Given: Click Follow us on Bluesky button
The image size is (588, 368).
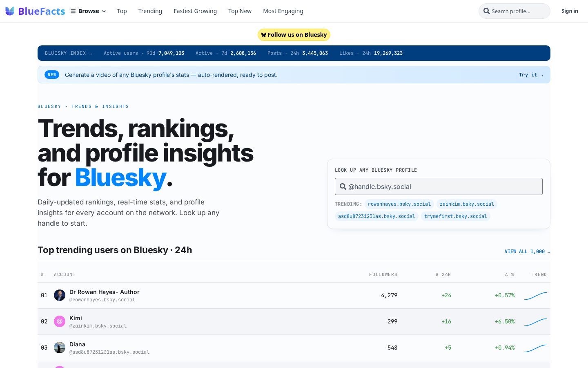Looking at the screenshot, I should 294,35.
